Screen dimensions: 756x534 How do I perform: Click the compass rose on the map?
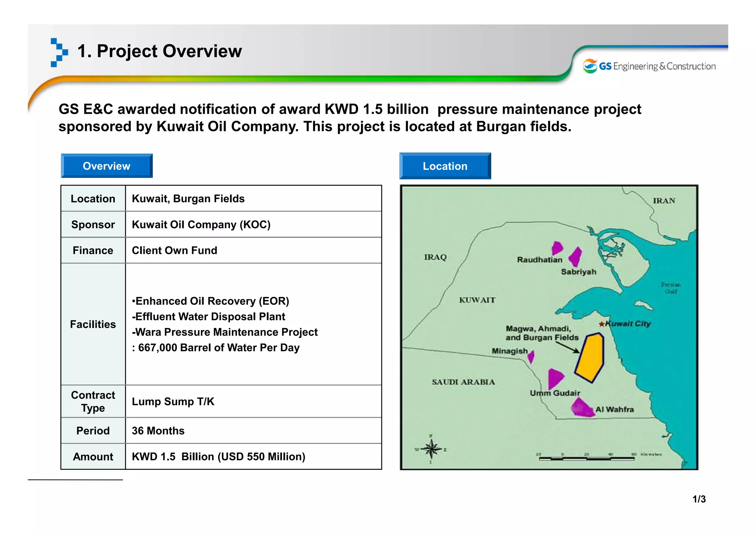coord(431,449)
